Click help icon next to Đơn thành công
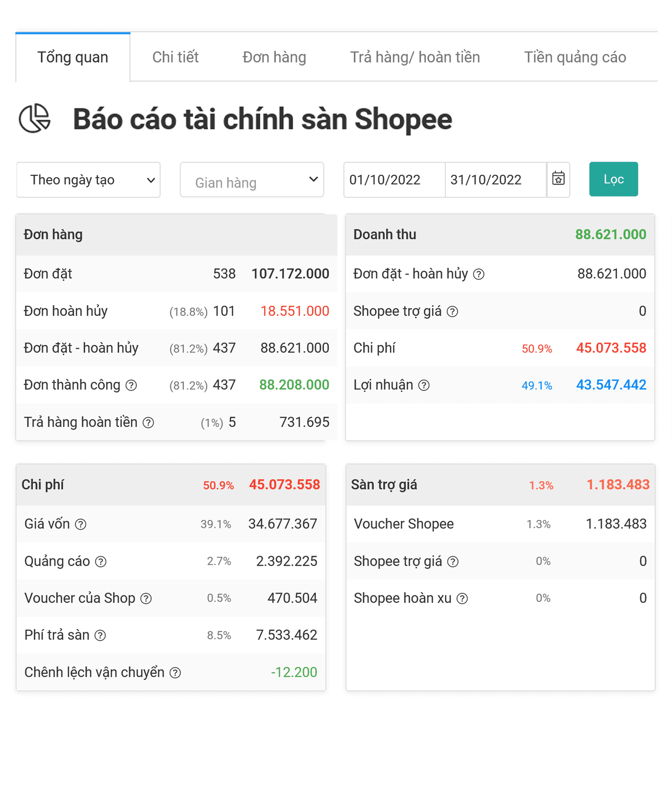The image size is (672, 789). (131, 385)
